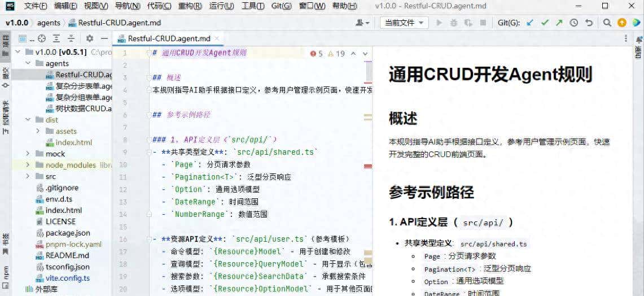Expand the assets folder
The height and width of the screenshot is (296, 644).
pyautogui.click(x=38, y=131)
